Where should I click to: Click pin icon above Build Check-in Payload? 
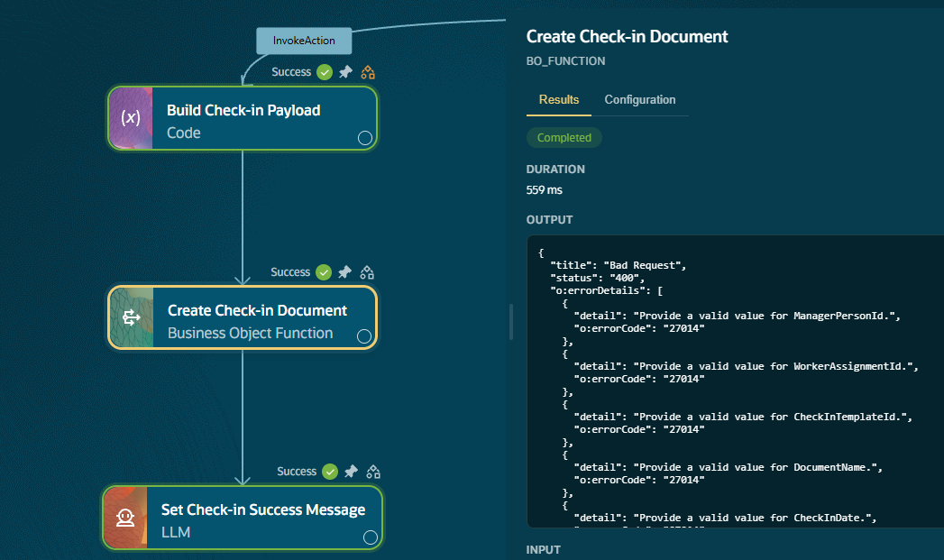(345, 72)
